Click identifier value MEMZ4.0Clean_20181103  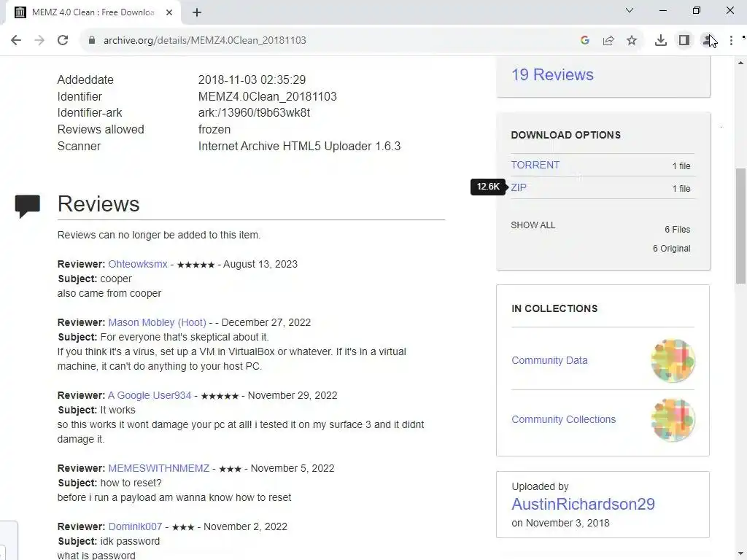[x=267, y=96]
